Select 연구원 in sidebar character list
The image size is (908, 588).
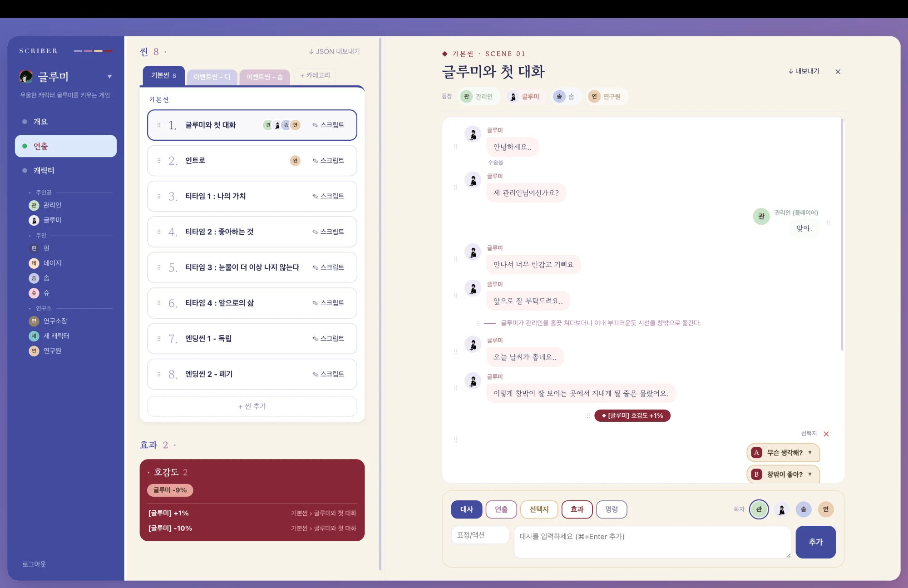pyautogui.click(x=52, y=351)
